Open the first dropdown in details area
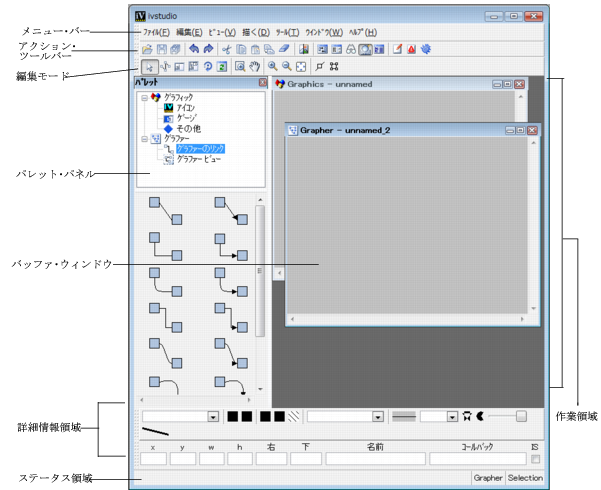The height and width of the screenshot is (490, 601). pyautogui.click(x=213, y=416)
